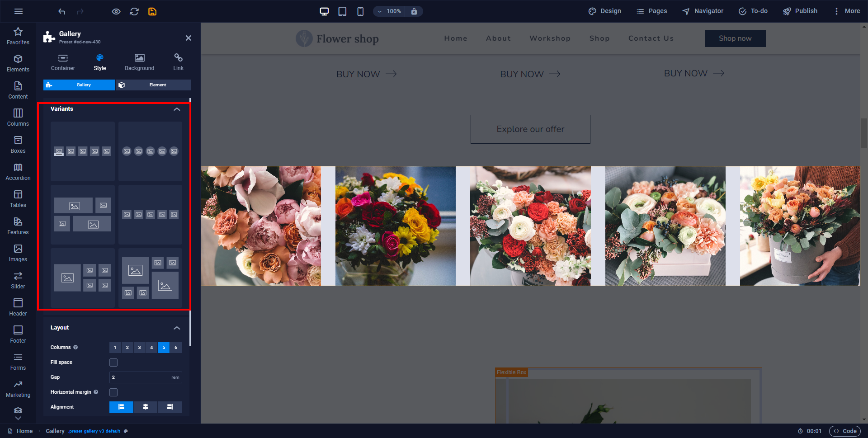Image resolution: width=868 pixels, height=438 pixels.
Task: Toggle the lock icon next to zoom
Action: pos(414,11)
